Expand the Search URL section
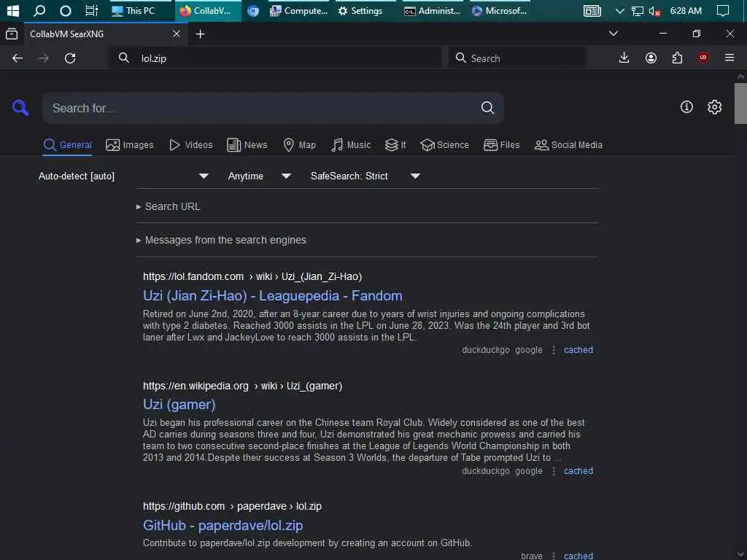 pos(169,206)
